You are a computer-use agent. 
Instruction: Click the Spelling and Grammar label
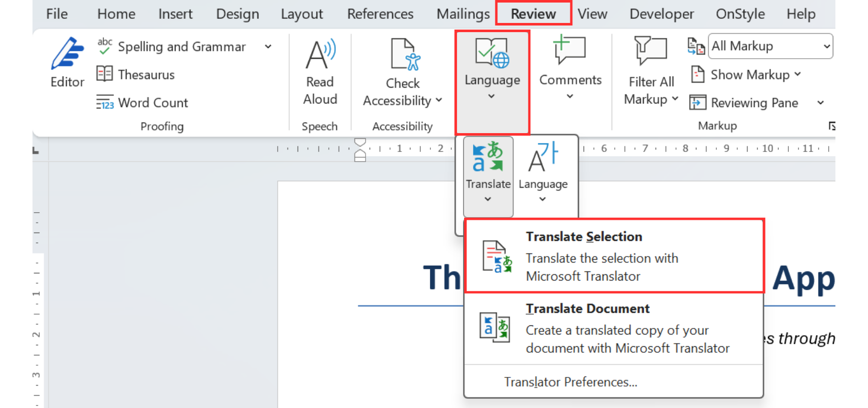182,46
